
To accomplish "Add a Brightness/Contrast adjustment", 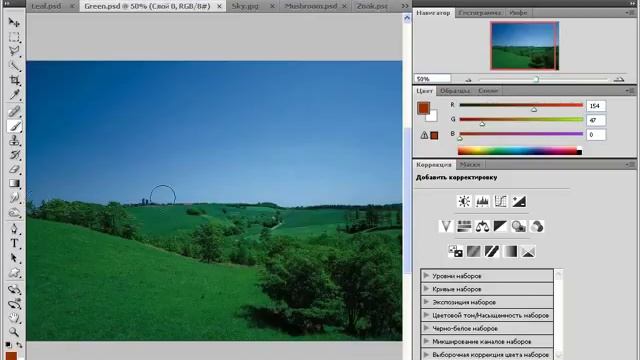I will (x=464, y=201).
